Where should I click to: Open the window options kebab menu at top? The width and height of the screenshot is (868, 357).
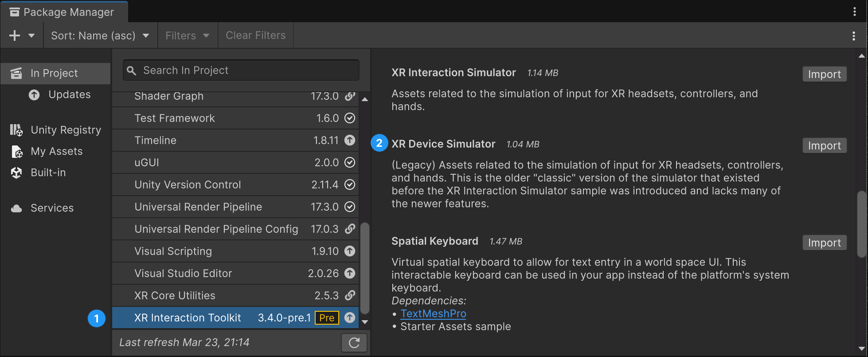point(855,12)
